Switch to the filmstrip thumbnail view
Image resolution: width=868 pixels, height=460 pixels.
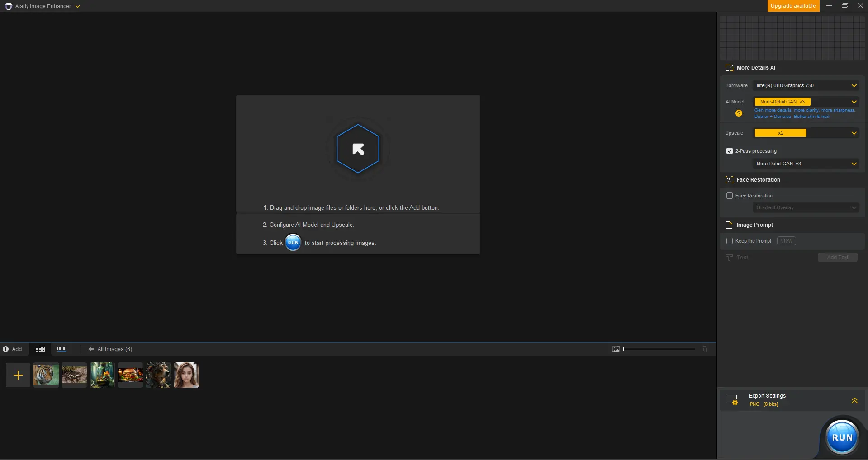[x=62, y=349]
